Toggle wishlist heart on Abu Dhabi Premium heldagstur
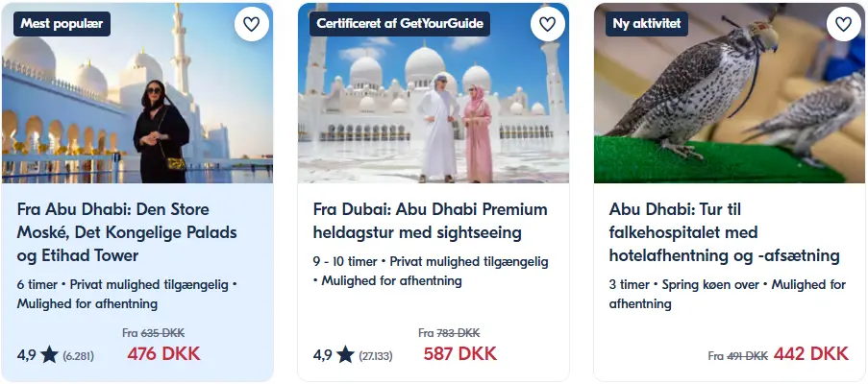The height and width of the screenshot is (384, 868). [548, 24]
